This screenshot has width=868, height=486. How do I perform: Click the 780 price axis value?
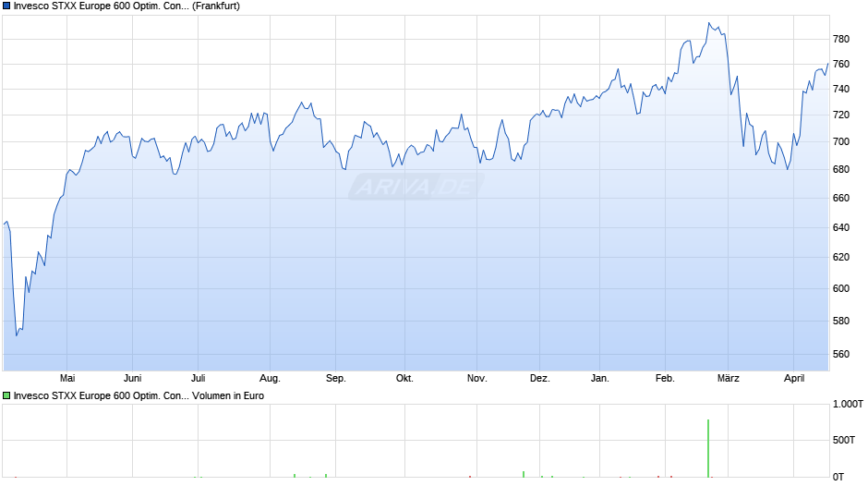tap(841, 39)
